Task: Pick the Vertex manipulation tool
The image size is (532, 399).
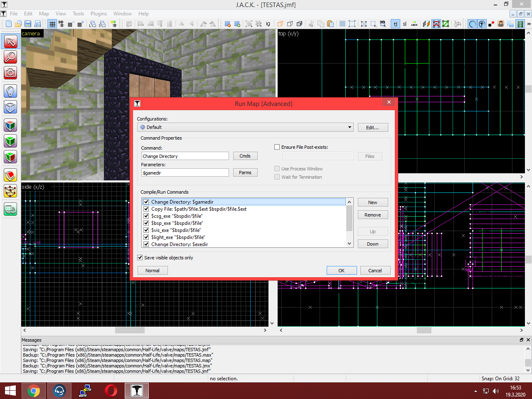Action: pyautogui.click(x=10, y=191)
